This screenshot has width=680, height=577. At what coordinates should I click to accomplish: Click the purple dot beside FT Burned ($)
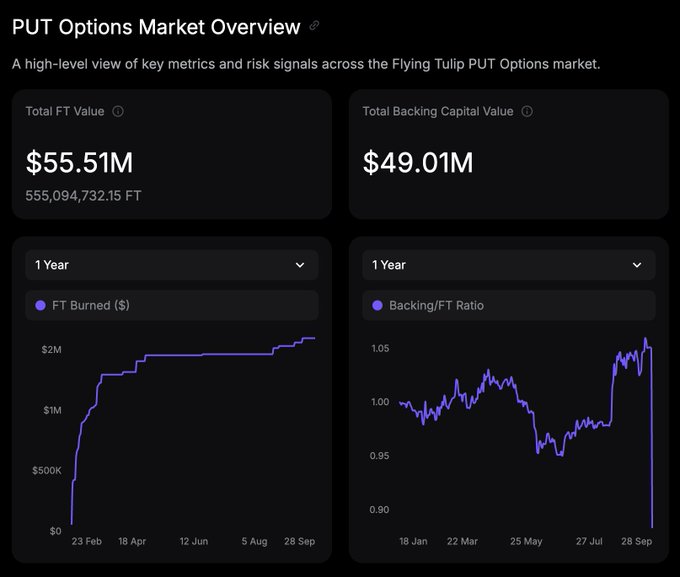[x=40, y=305]
